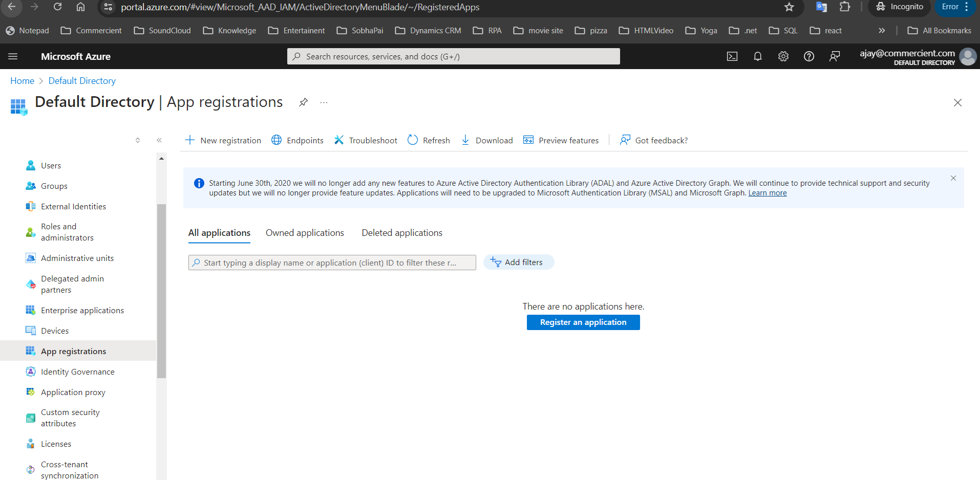
Task: Switch to the Deleted applications tab
Action: [x=402, y=233]
